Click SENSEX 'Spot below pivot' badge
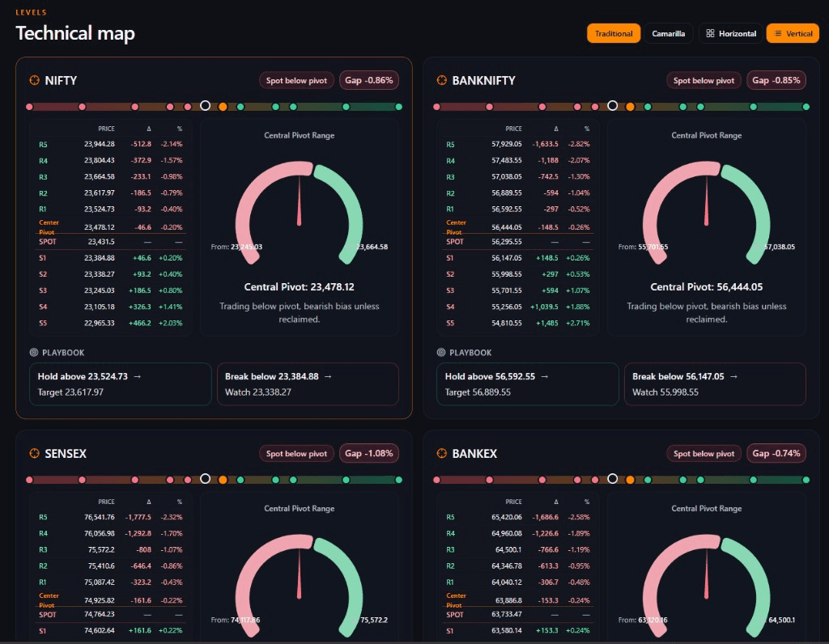829x644 pixels. tap(296, 453)
